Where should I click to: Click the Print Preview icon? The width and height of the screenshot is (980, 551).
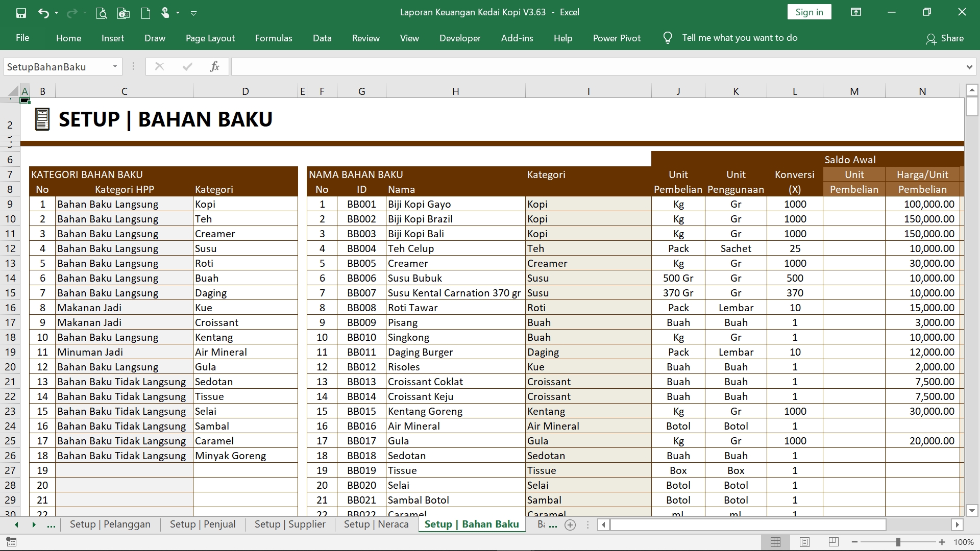pos(103,13)
